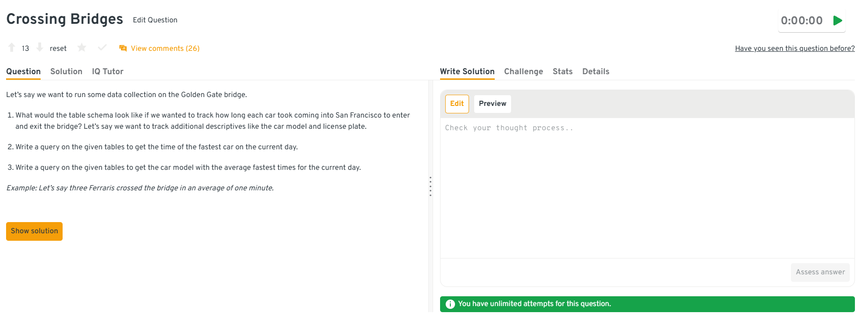Downvote the question with down arrow
868x321 pixels.
click(x=40, y=48)
